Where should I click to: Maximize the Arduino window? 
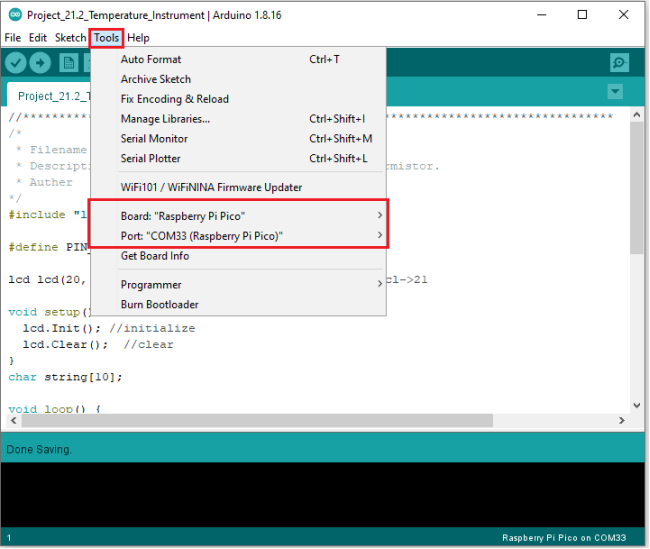(582, 15)
